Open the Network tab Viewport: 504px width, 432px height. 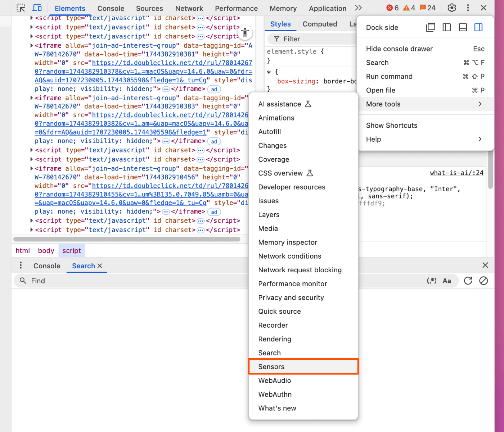click(189, 8)
